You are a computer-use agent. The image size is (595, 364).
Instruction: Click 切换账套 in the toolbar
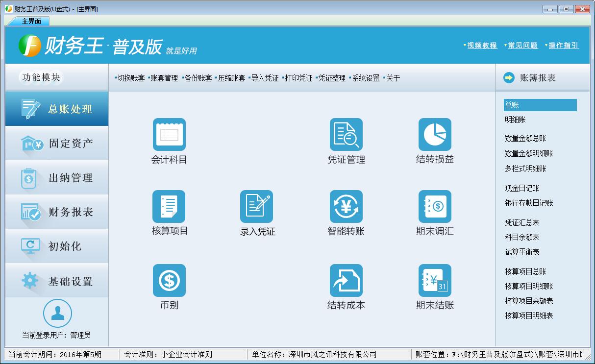[x=131, y=78]
